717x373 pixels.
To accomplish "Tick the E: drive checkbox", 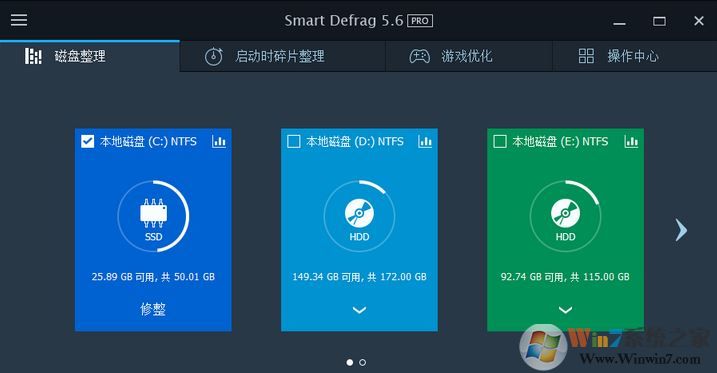I will pyautogui.click(x=500, y=141).
